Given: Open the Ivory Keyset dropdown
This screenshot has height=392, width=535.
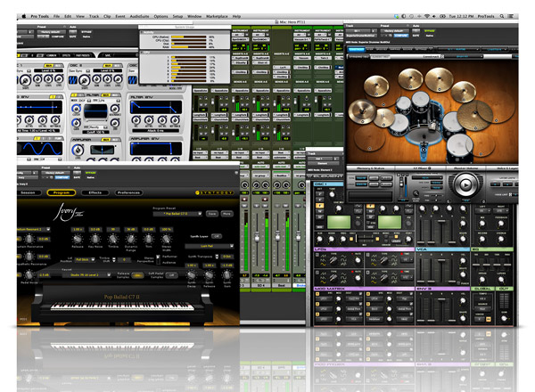Looking at the screenshot, I should pos(87,274).
